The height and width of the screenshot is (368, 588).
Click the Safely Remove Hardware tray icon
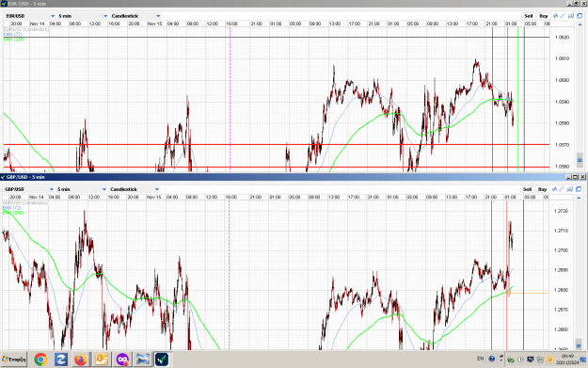(510, 360)
